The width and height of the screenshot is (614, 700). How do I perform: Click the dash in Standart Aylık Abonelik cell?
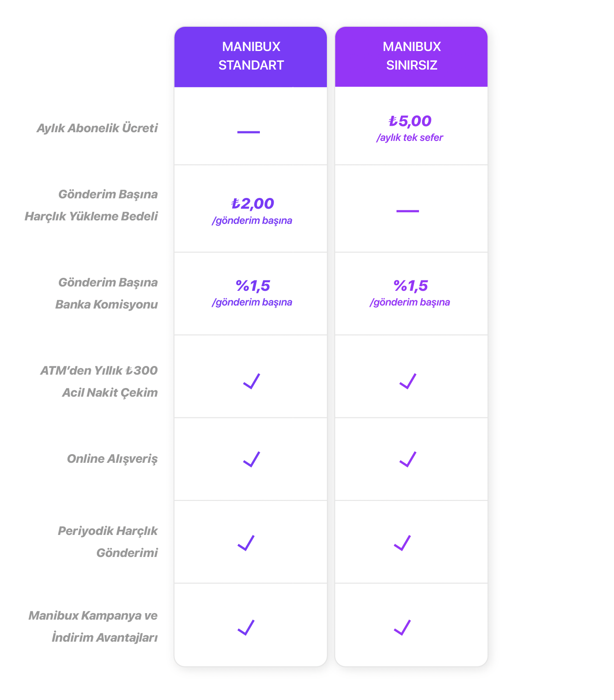(249, 132)
